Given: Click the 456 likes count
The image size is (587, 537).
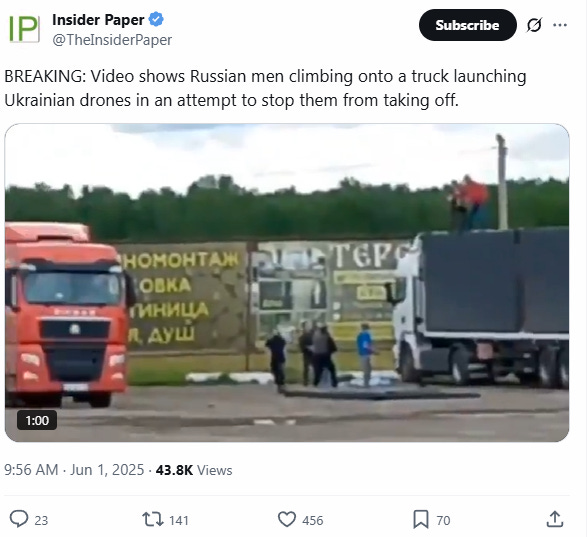Looking at the screenshot, I should coord(313,521).
